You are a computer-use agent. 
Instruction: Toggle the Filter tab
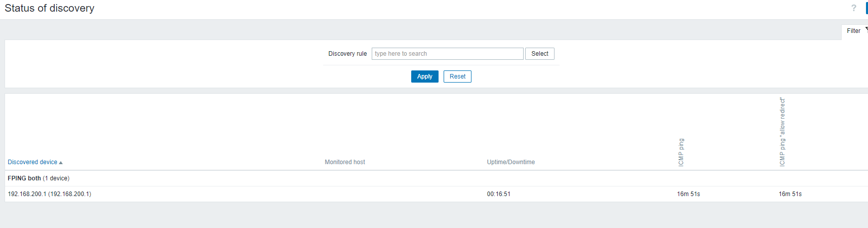855,31
